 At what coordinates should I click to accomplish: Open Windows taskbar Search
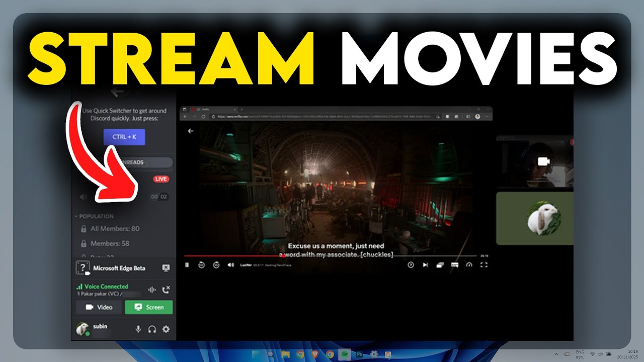click(271, 354)
